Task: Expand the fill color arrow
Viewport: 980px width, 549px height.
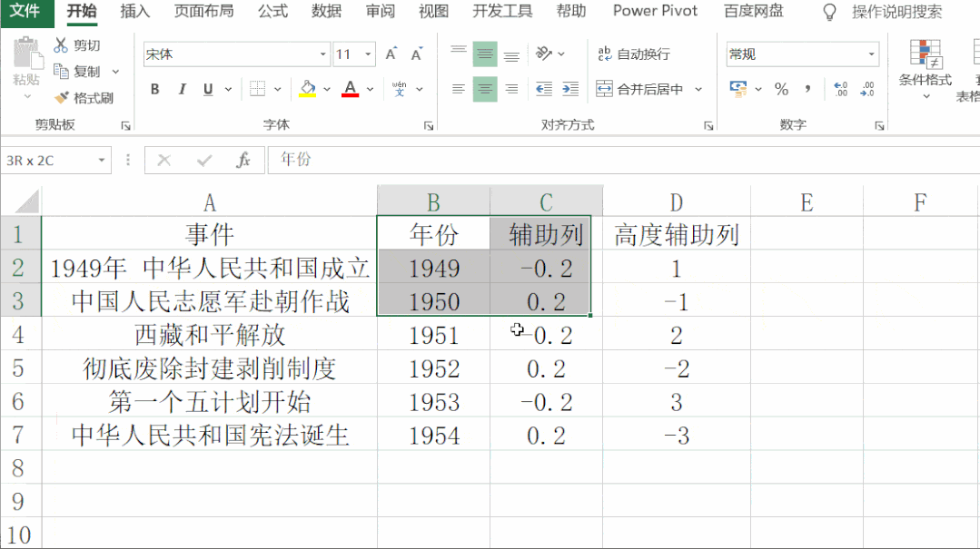Action: 327,89
